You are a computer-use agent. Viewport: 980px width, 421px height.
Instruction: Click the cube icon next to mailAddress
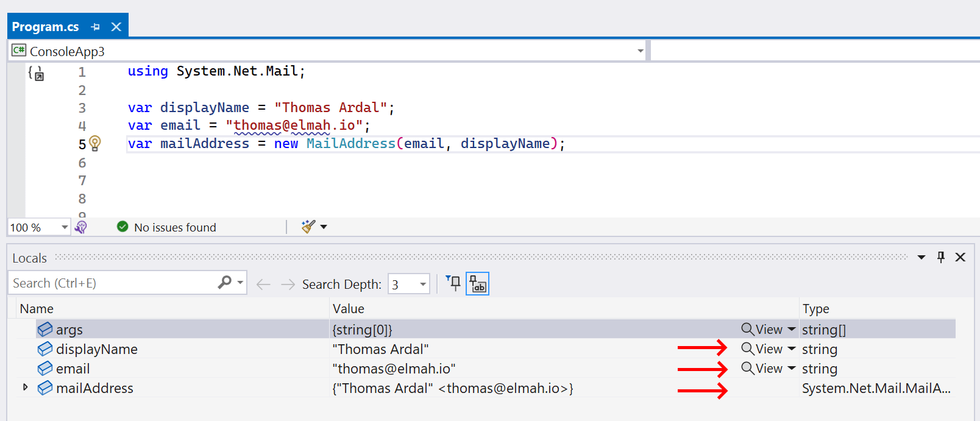pos(45,388)
